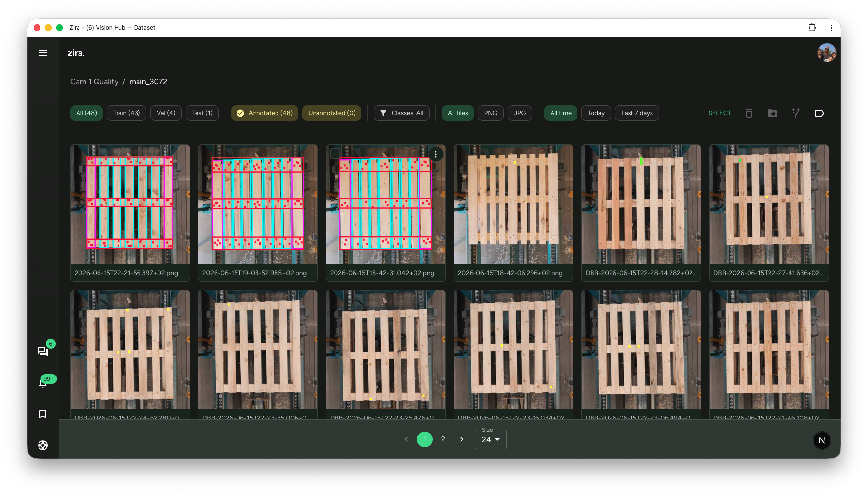Toggle the Unannotated (0) filter
The height and width of the screenshot is (495, 868).
point(332,113)
